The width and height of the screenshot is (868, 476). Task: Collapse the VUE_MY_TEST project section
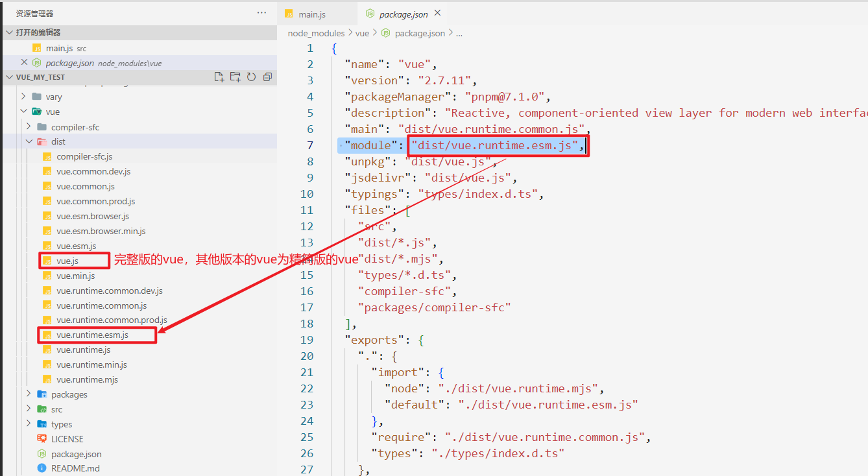coord(9,77)
